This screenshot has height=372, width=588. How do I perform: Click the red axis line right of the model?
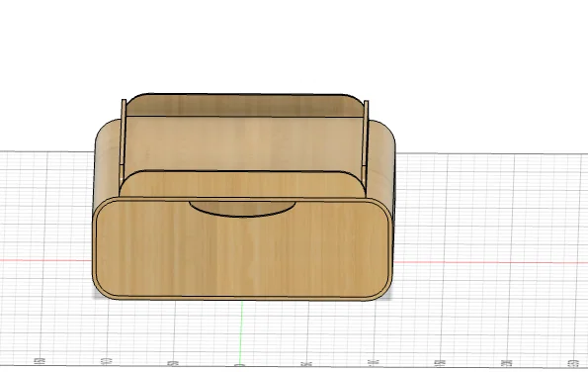tap(490, 262)
